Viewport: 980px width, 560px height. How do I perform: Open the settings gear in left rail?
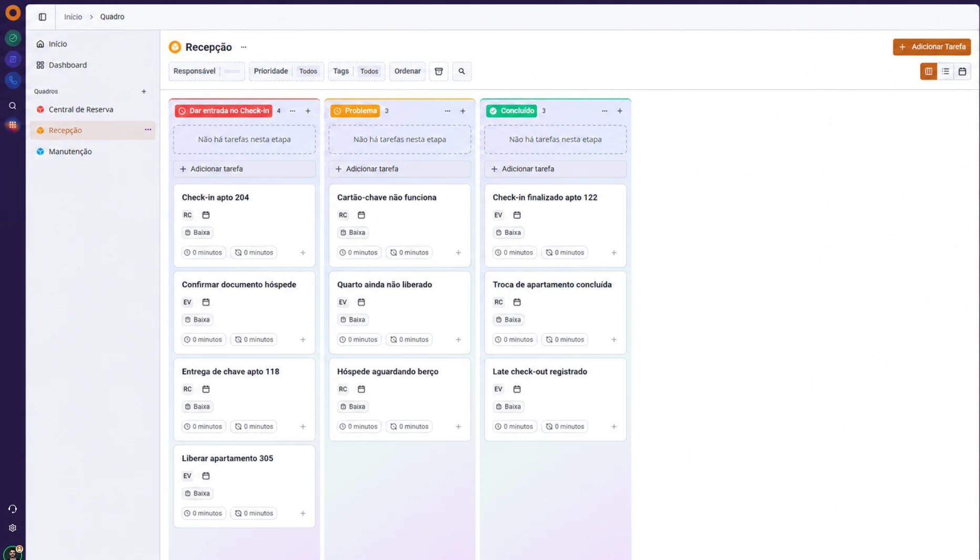point(13,528)
